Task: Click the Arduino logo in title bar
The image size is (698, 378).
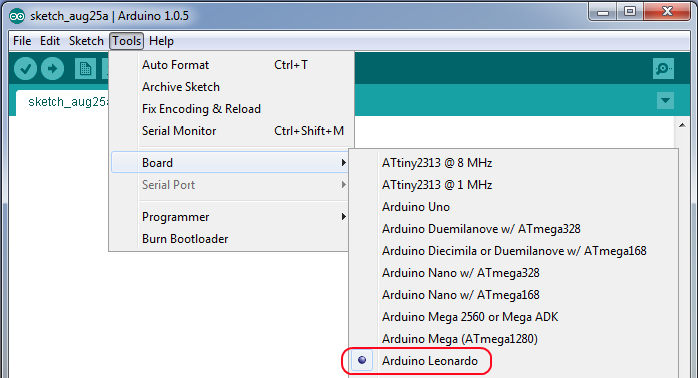Action: point(17,16)
